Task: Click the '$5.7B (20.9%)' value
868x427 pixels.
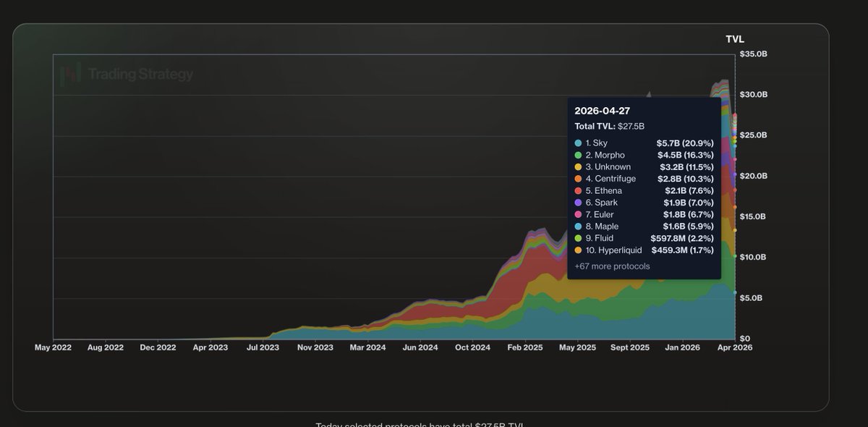Action: 685,143
